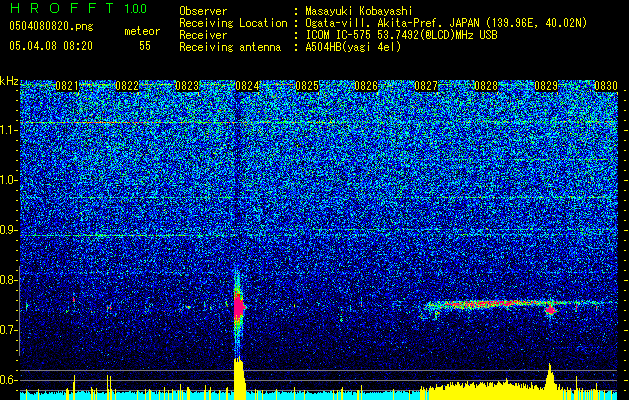The height and width of the screenshot is (400, 629).
Task: Click the 0823 time marker
Action: [187, 86]
